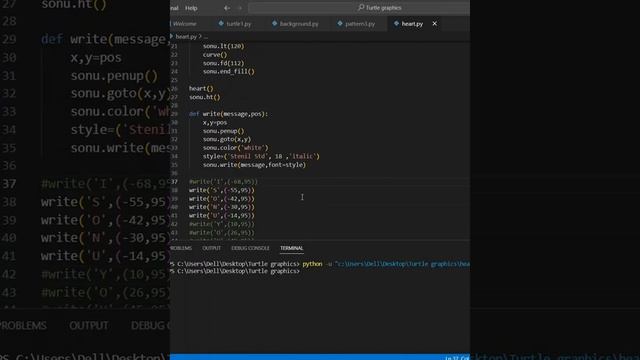Click the 'curve()' line in the editor

coord(215,55)
